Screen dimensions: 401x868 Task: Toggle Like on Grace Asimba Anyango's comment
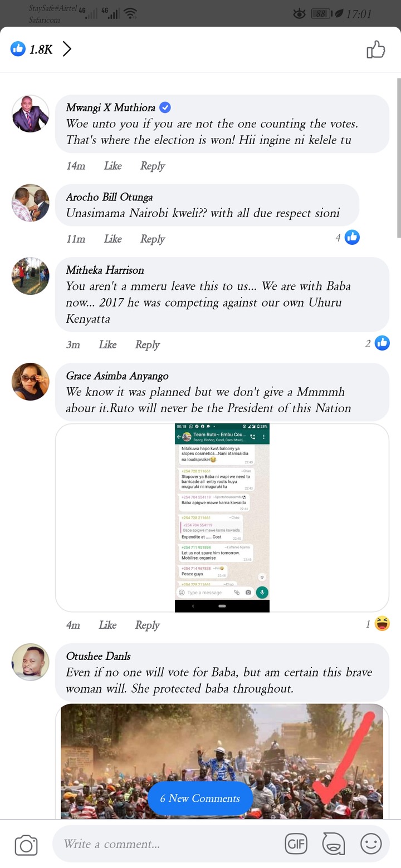click(x=107, y=625)
